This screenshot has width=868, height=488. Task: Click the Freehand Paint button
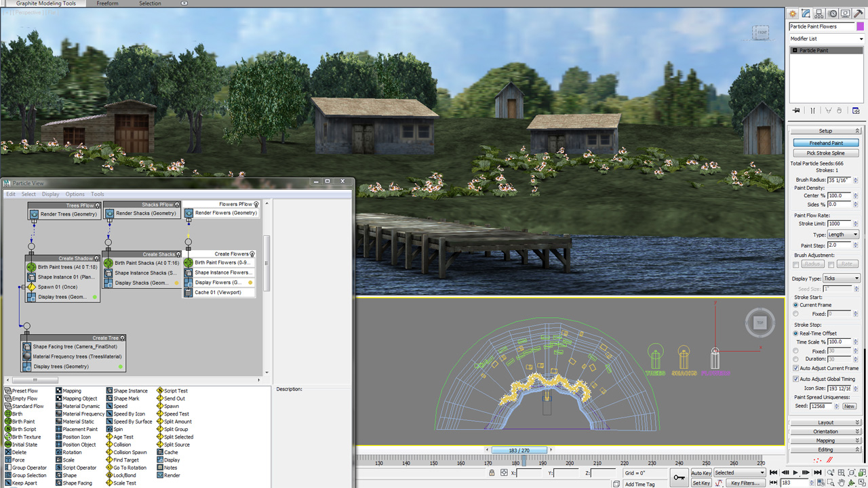pos(826,143)
